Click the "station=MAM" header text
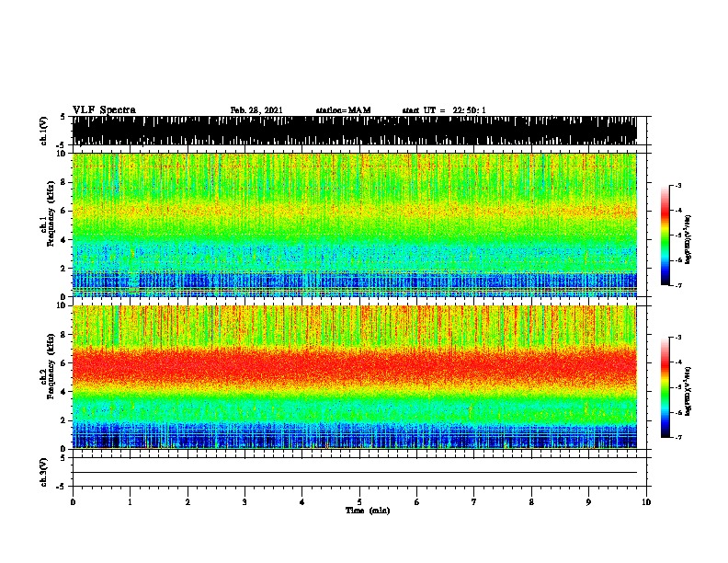Screen dimensions: 728x563 coord(343,110)
